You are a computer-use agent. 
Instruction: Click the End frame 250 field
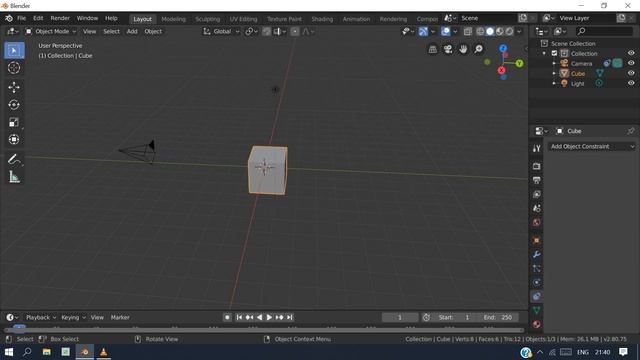point(498,317)
